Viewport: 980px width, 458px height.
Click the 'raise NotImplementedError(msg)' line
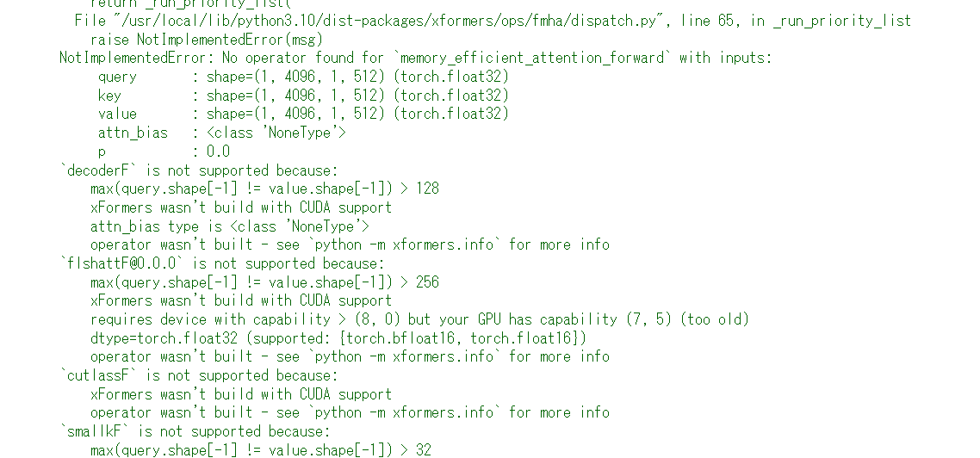[x=207, y=40]
